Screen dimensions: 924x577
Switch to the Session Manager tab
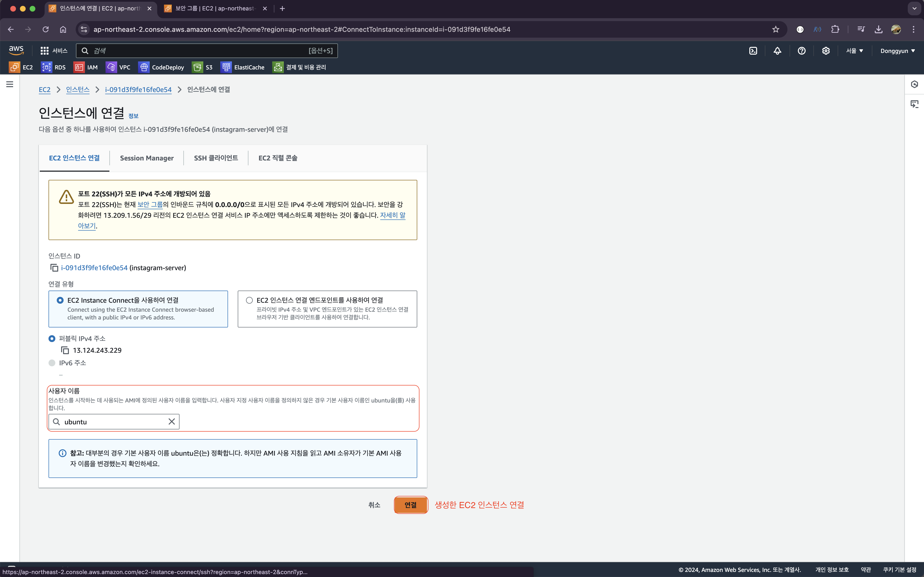(x=147, y=158)
